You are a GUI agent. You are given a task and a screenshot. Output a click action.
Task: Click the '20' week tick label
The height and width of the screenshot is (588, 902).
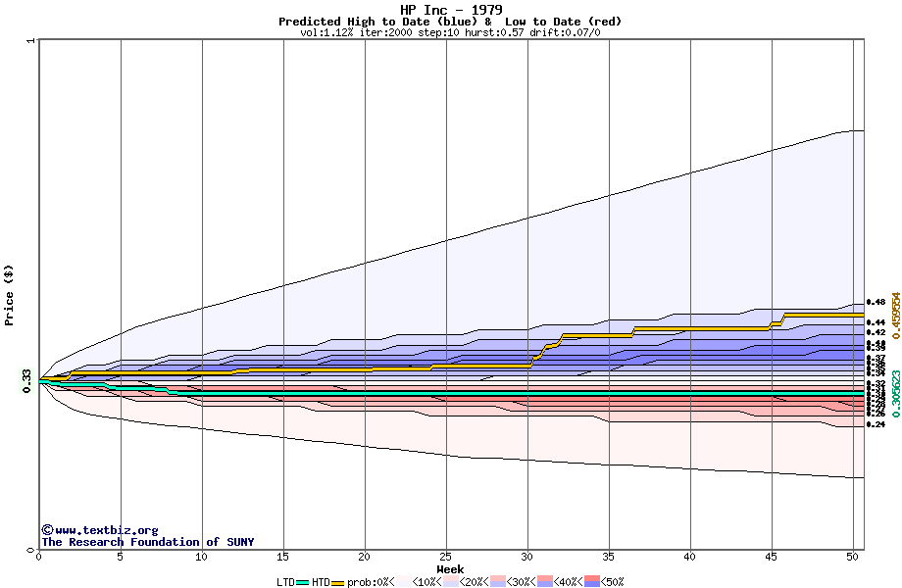click(x=364, y=557)
